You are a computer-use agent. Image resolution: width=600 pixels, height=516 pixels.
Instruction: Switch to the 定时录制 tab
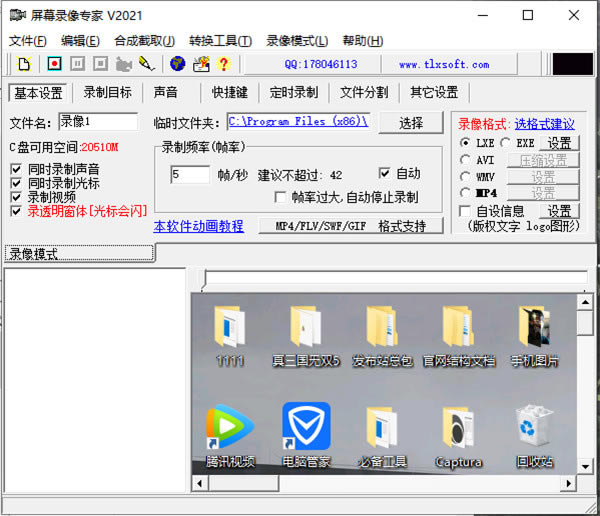point(294,92)
